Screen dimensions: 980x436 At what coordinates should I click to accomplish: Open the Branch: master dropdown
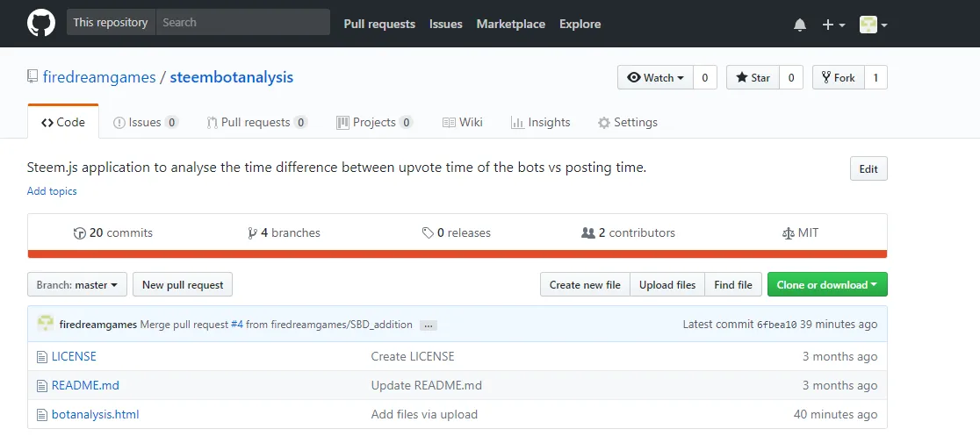77,284
